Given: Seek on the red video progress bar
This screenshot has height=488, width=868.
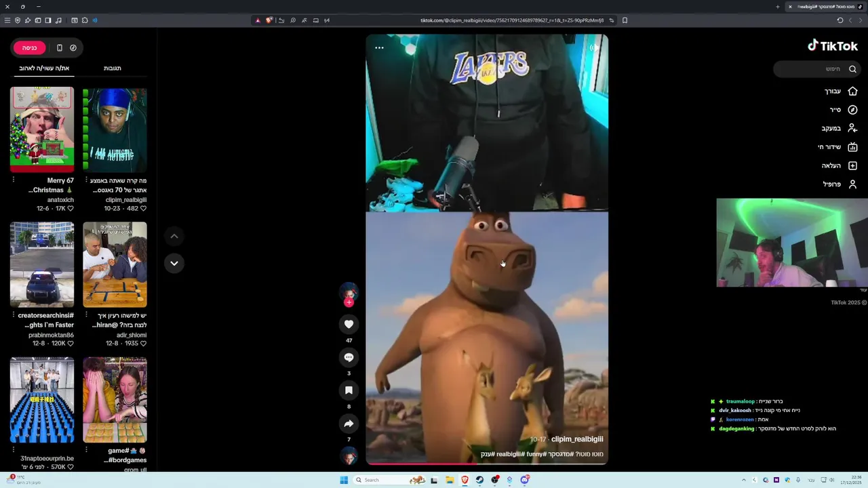Looking at the screenshot, I should click(x=487, y=464).
